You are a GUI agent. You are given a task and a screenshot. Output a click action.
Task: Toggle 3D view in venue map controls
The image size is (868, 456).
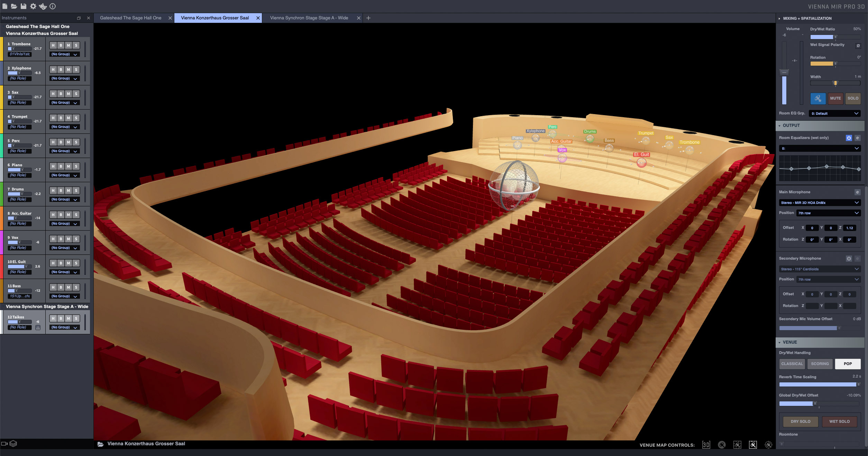pyautogui.click(x=706, y=445)
